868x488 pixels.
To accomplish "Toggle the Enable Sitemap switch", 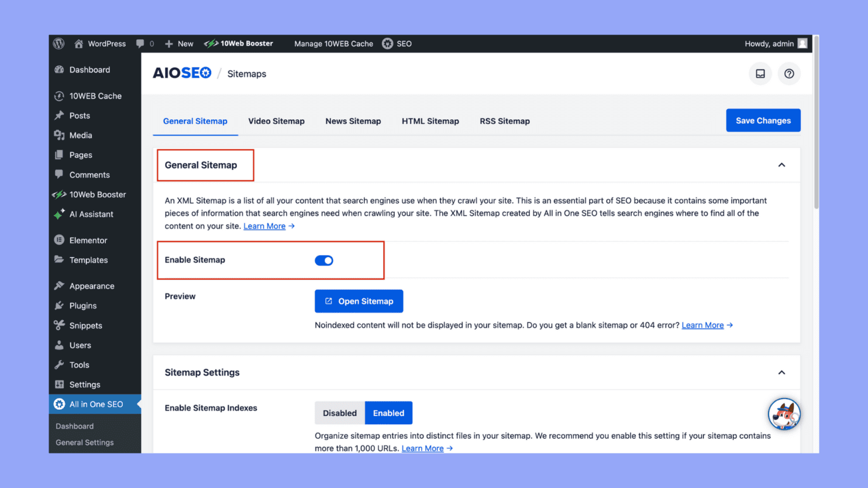I will (324, 260).
